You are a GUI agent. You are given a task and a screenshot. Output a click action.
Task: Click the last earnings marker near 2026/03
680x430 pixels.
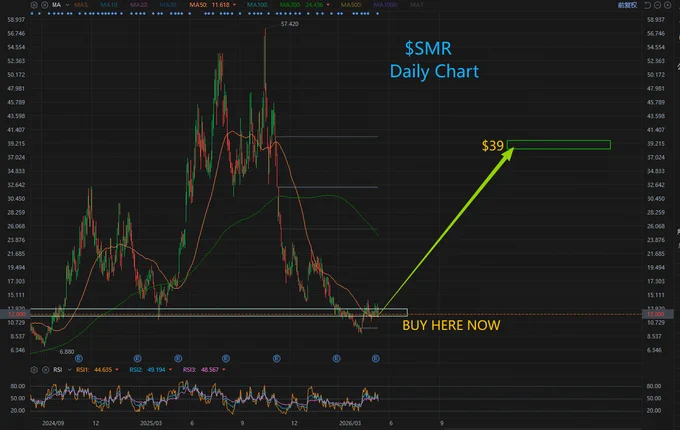(x=376, y=358)
